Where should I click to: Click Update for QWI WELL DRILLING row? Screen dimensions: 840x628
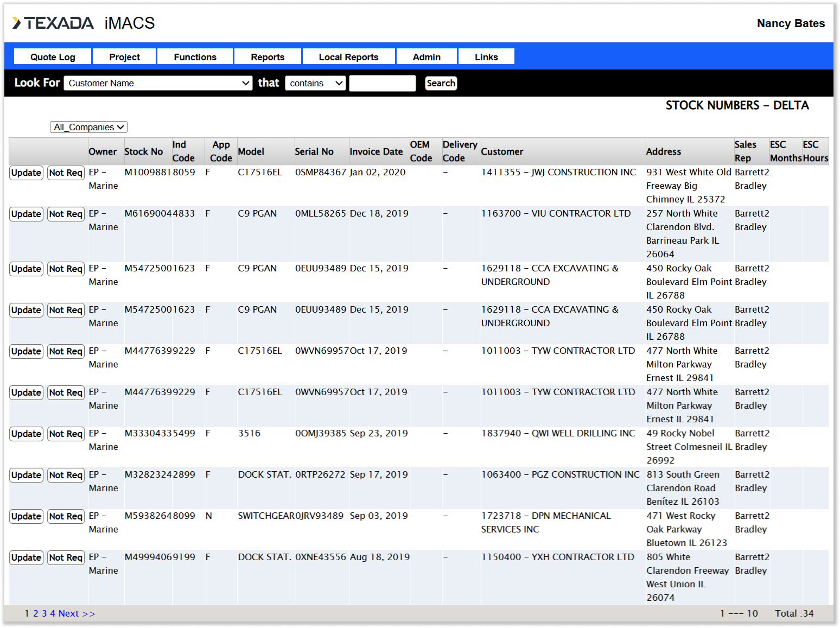click(x=26, y=434)
